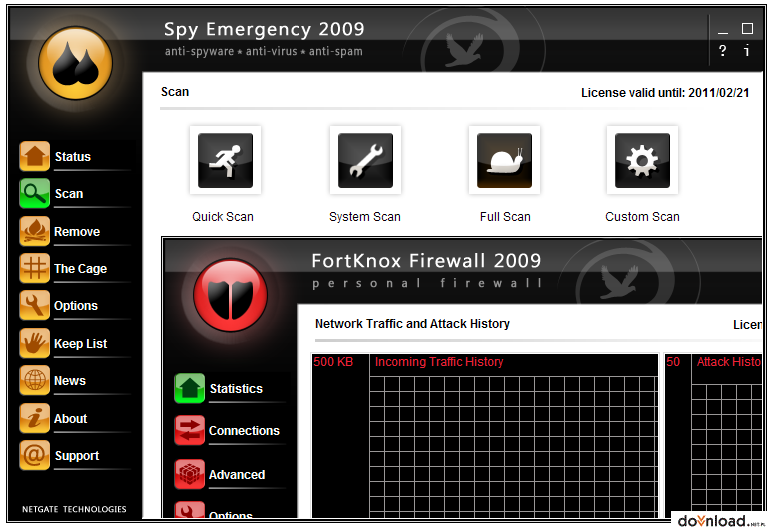Click the Incoming Traffic History graph
Screen dimensions: 771x530
(485, 436)
